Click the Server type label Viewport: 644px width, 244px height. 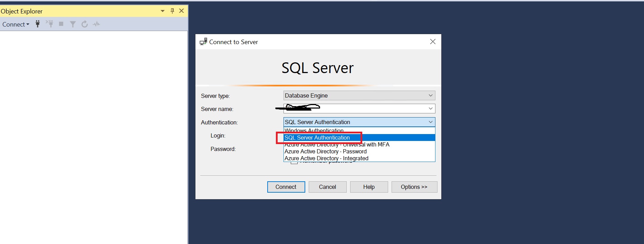click(215, 96)
